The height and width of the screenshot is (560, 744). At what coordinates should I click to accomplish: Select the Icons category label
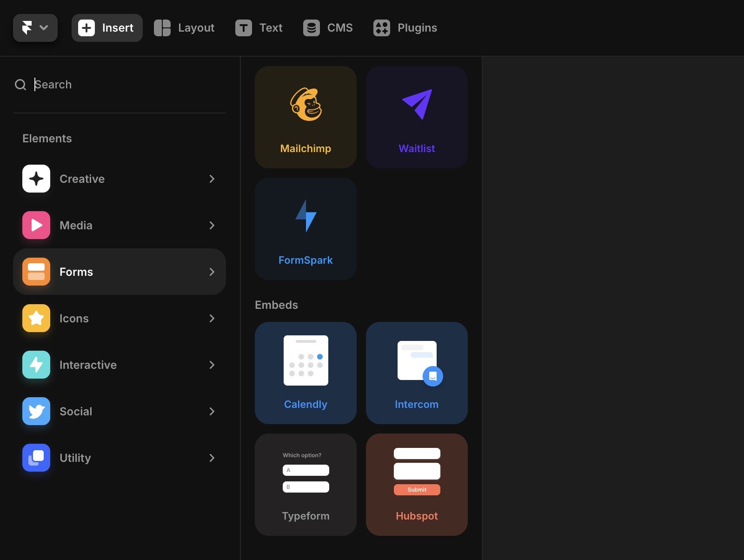(74, 318)
